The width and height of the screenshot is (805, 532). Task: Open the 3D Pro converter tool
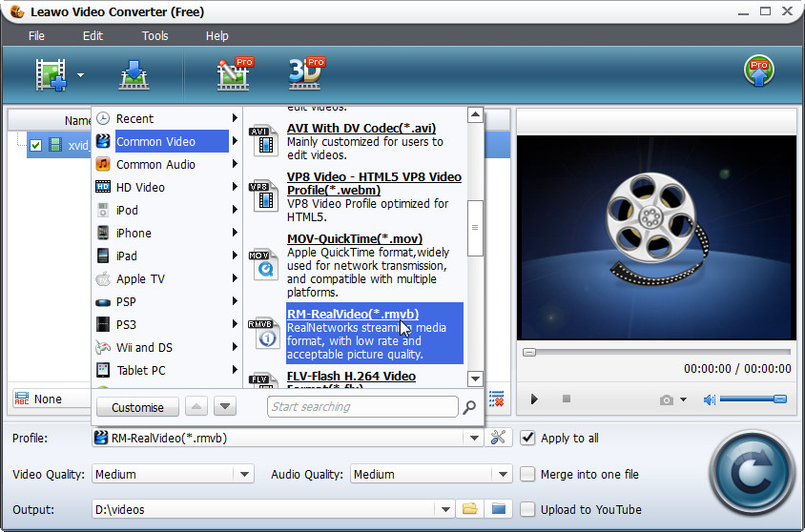[x=306, y=73]
